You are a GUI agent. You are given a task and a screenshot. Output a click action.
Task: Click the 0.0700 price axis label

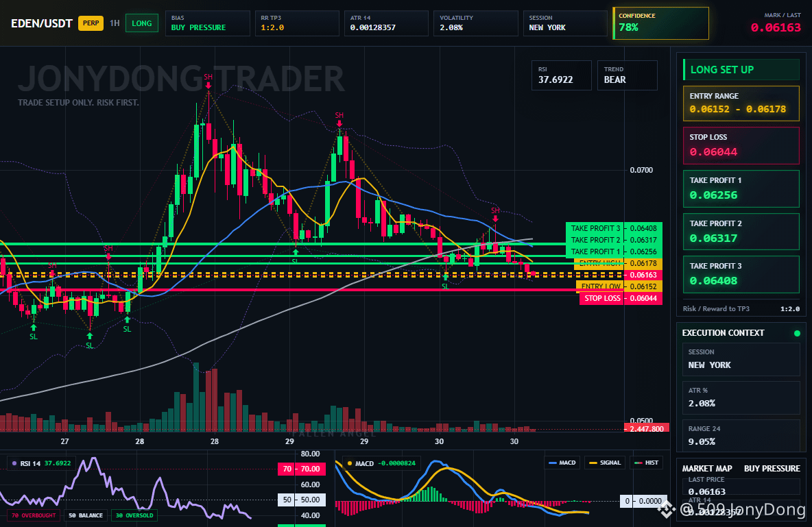tap(641, 171)
